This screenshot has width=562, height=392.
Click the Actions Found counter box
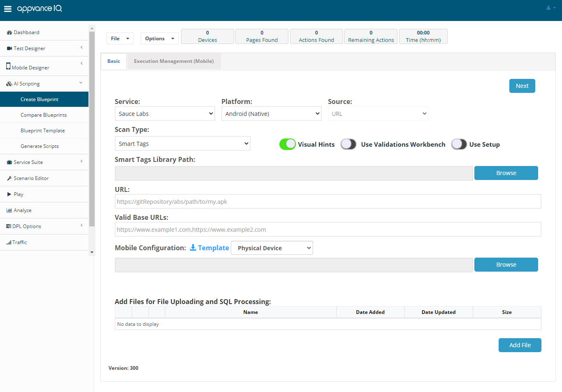[x=316, y=37]
